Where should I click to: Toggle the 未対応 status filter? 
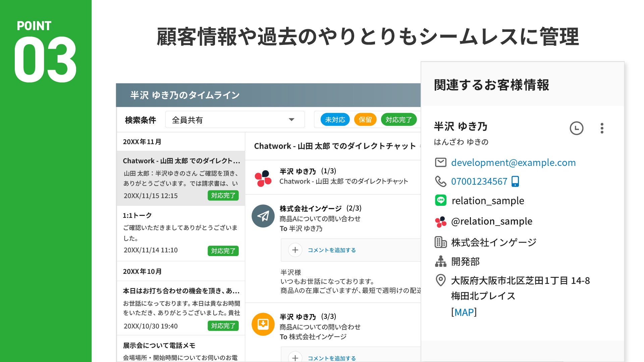[x=335, y=120]
